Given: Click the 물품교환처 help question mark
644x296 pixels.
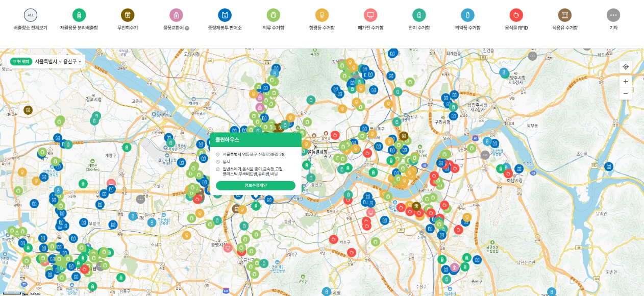Looking at the screenshot, I should 187,28.
